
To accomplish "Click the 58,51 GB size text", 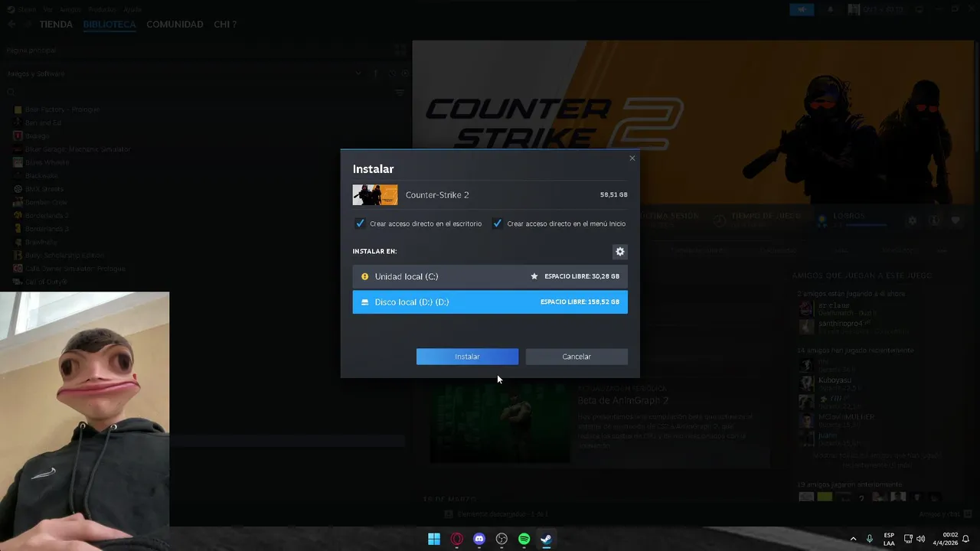I will (614, 194).
